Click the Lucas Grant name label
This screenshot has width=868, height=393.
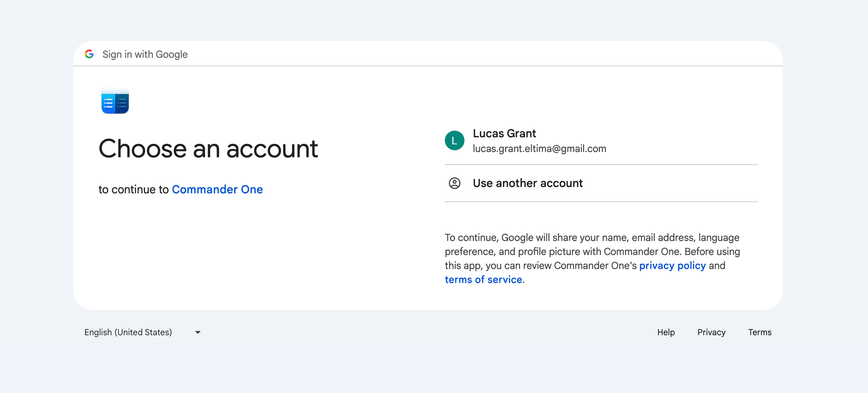coord(504,133)
